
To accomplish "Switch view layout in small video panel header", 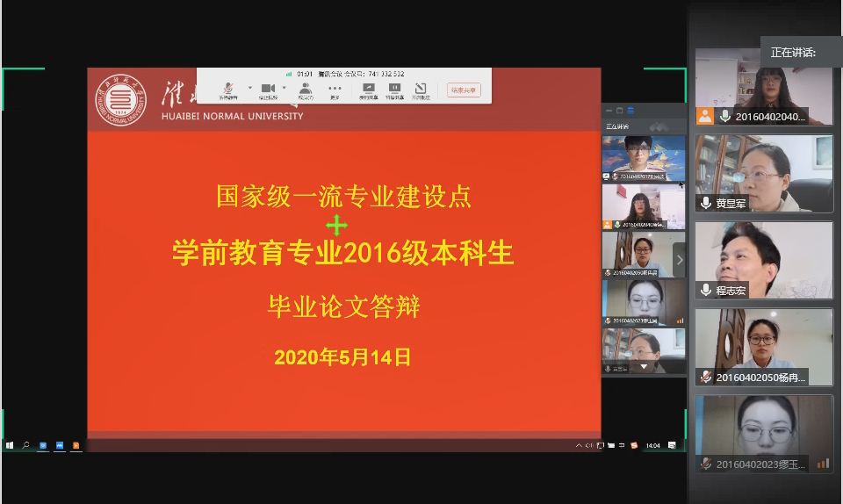I will tap(630, 111).
